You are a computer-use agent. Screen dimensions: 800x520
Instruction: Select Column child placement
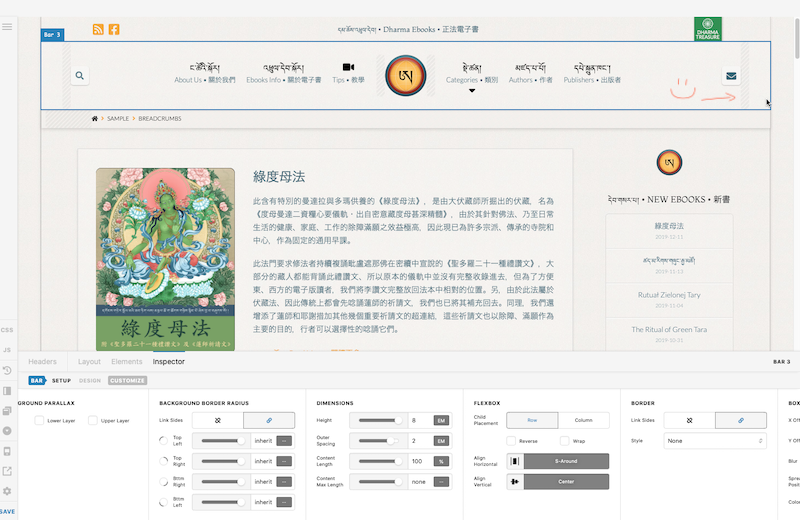click(584, 420)
